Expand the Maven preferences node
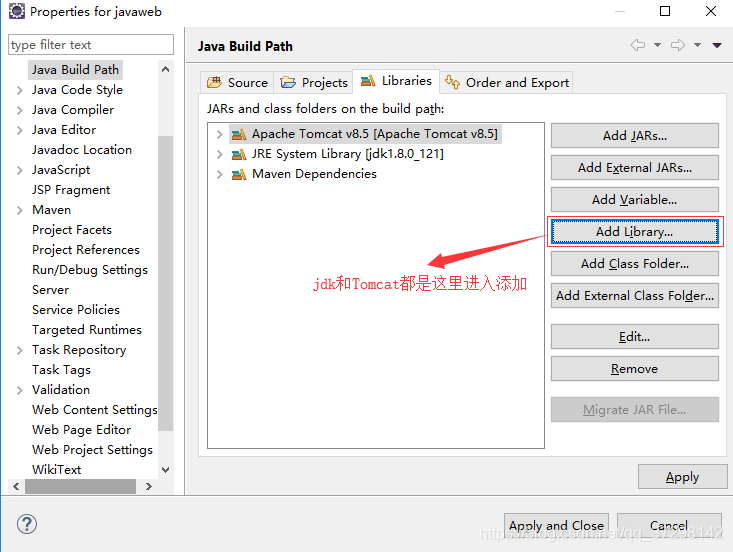 [x=20, y=210]
